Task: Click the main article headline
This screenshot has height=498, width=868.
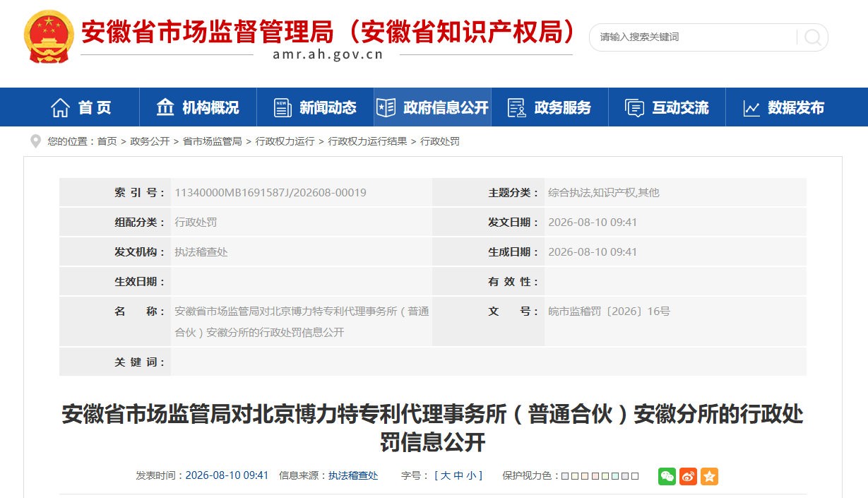Action: click(x=433, y=428)
